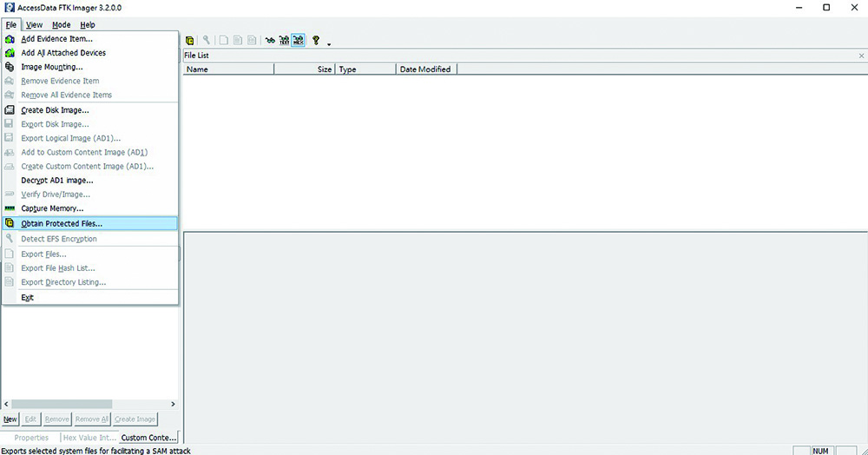868x455 pixels.
Task: Click Detect EFS Encryption menu entry
Action: click(90, 239)
